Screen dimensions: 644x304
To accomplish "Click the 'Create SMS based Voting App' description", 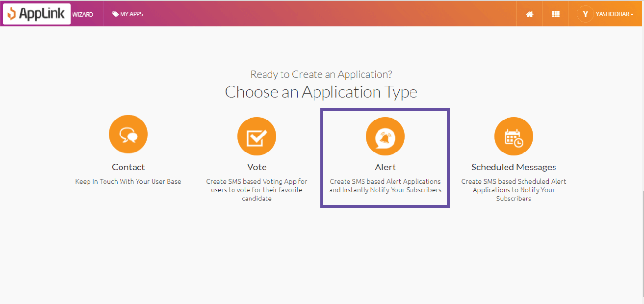I will pos(257,190).
